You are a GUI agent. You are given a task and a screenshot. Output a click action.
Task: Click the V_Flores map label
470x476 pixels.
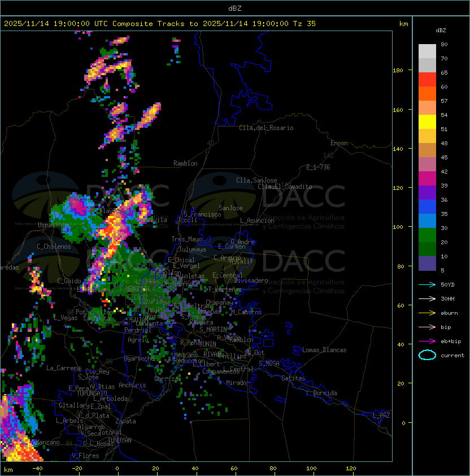tap(85, 456)
